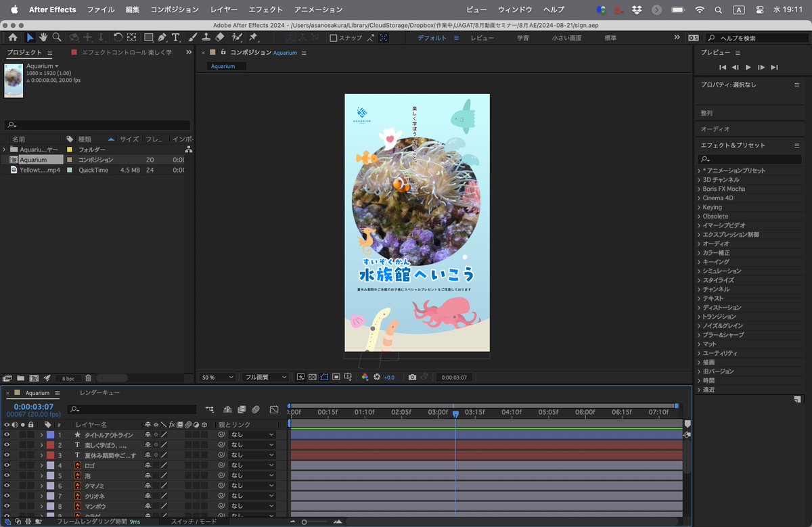Open the 50% magnification dropdown
812x527 pixels.
pos(218,377)
